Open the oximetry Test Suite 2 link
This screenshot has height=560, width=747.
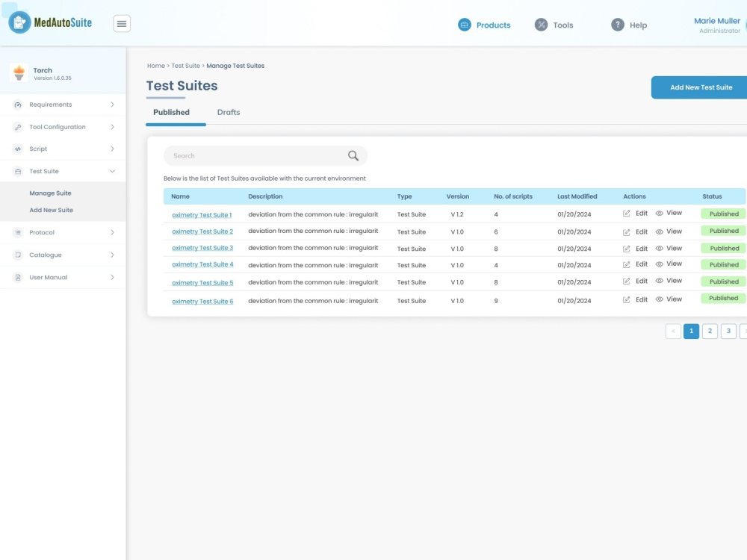point(202,231)
